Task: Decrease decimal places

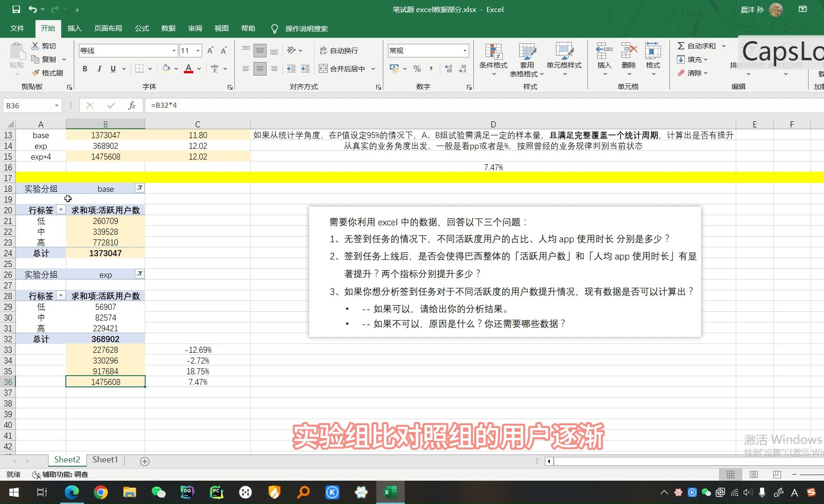Action: tap(463, 69)
